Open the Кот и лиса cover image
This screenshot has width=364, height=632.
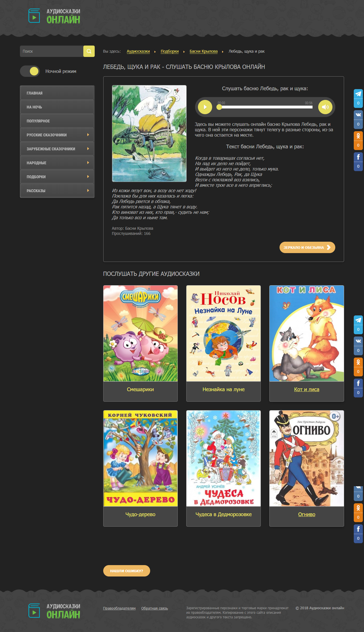point(307,333)
